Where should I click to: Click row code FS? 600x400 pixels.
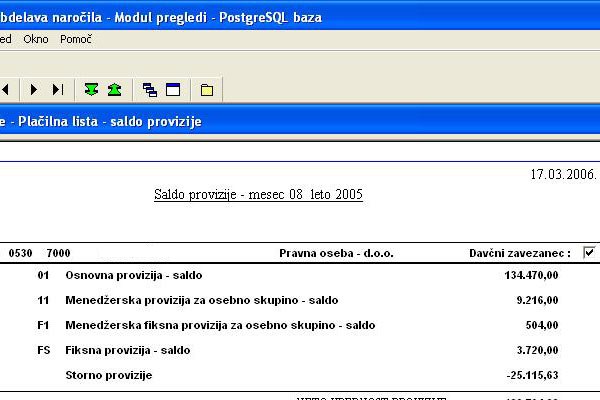[44, 350]
